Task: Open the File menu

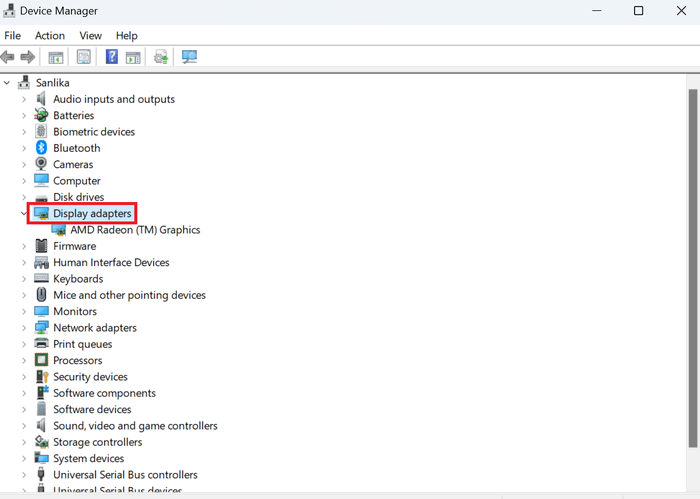Action: click(x=12, y=36)
